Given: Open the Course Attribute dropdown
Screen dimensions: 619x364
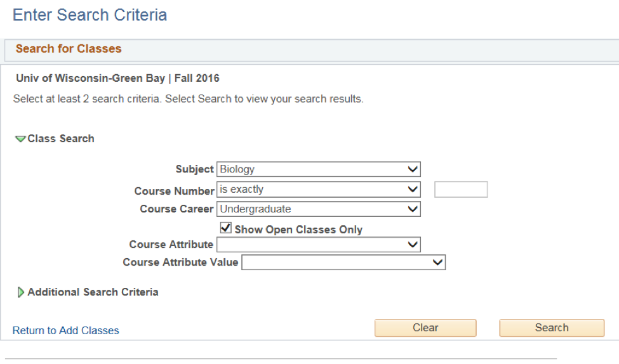Looking at the screenshot, I should click(319, 245).
